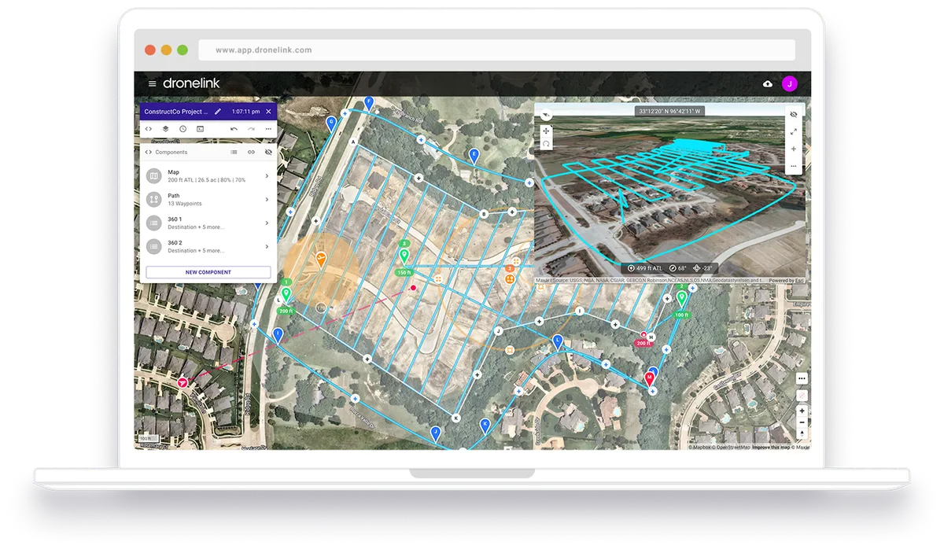Click the NEW COMPONENT button
The height and width of the screenshot is (560, 944).
click(208, 272)
